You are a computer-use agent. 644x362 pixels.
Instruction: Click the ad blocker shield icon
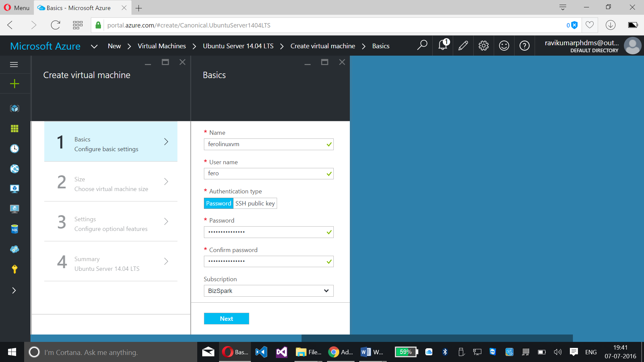pos(574,25)
